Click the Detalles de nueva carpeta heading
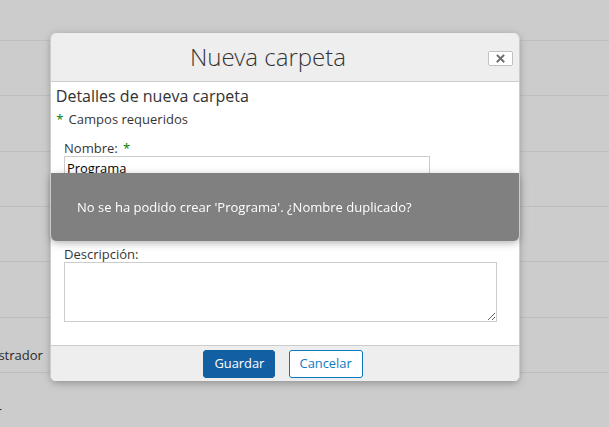 click(x=152, y=97)
